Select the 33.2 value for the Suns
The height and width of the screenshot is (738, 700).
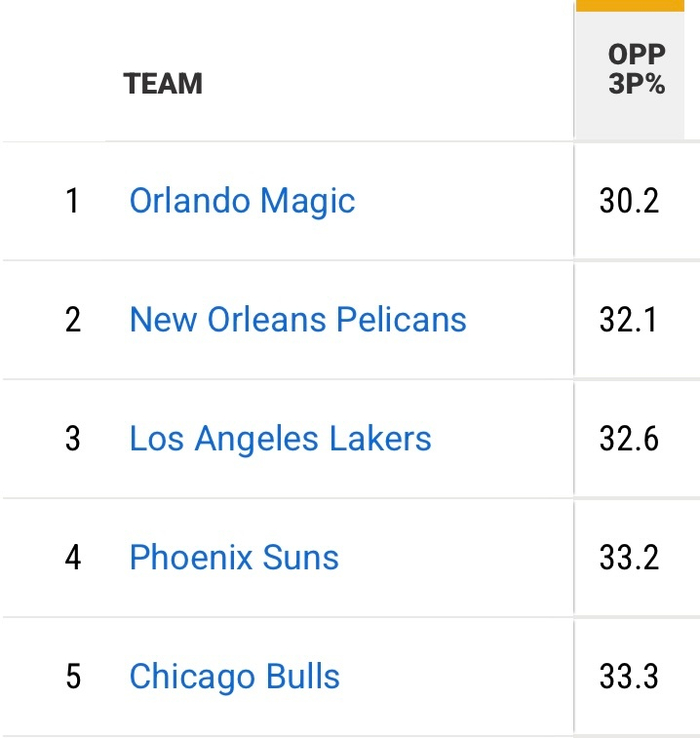coord(629,557)
